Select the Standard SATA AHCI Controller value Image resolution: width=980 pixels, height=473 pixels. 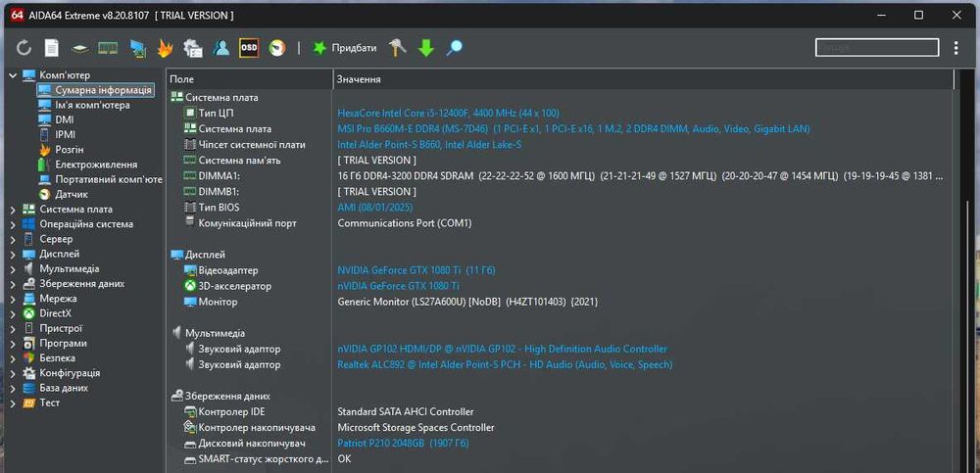click(406, 411)
